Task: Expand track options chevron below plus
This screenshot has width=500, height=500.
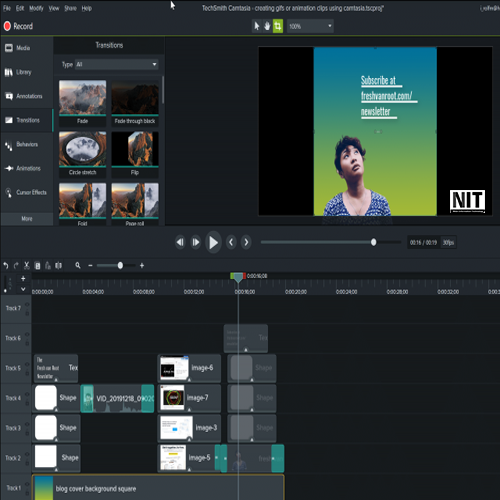Action: click(x=23, y=289)
